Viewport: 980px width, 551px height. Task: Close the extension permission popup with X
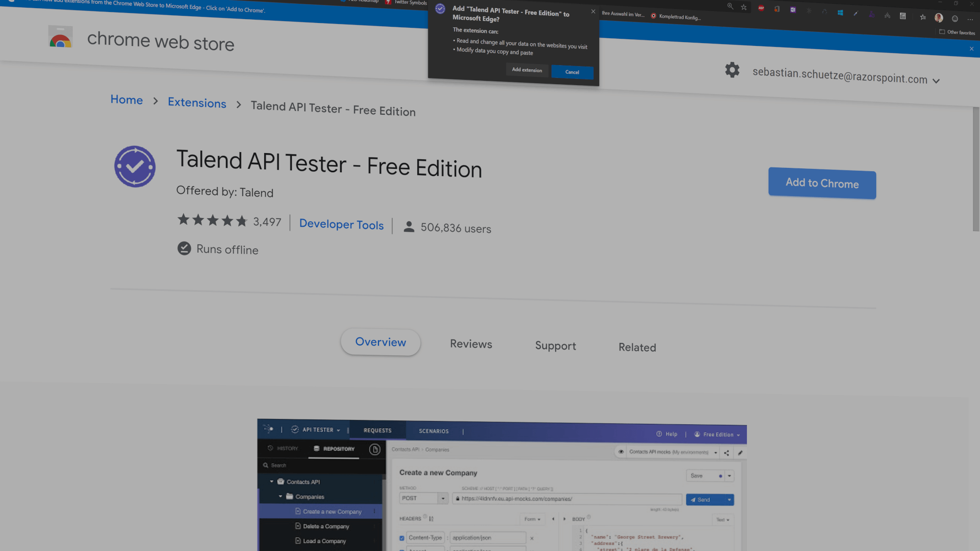click(x=593, y=11)
